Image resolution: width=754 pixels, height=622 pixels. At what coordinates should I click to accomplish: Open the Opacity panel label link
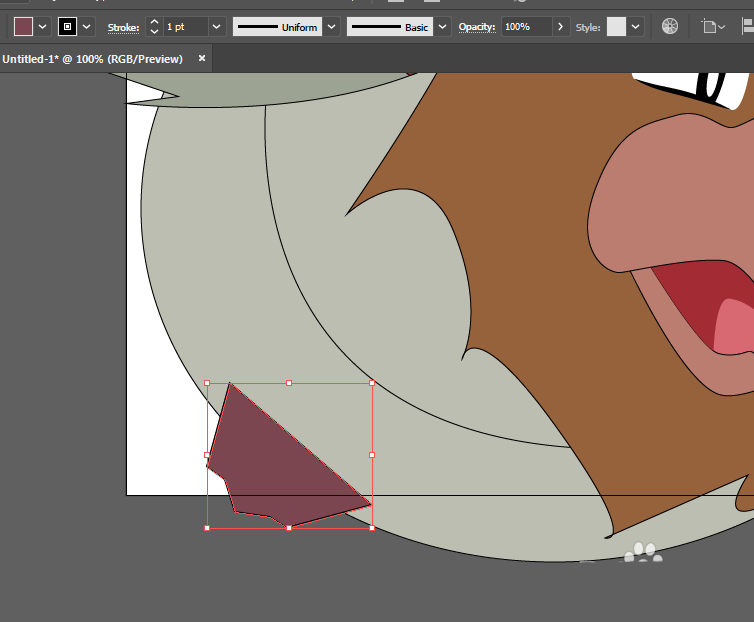477,27
